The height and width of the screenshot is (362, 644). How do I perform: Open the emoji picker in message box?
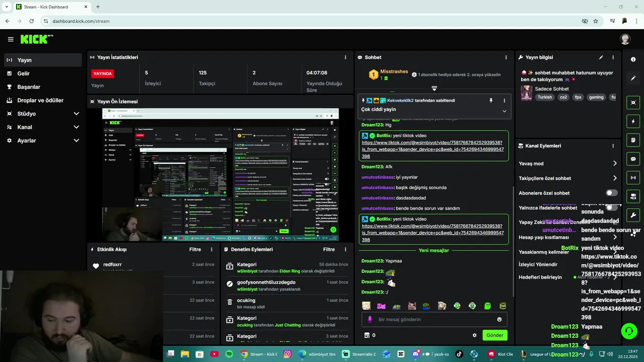click(499, 319)
